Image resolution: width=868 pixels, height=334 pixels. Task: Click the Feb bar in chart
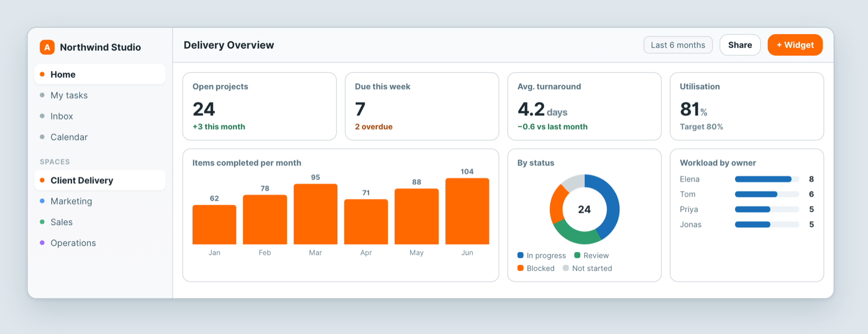click(x=265, y=219)
